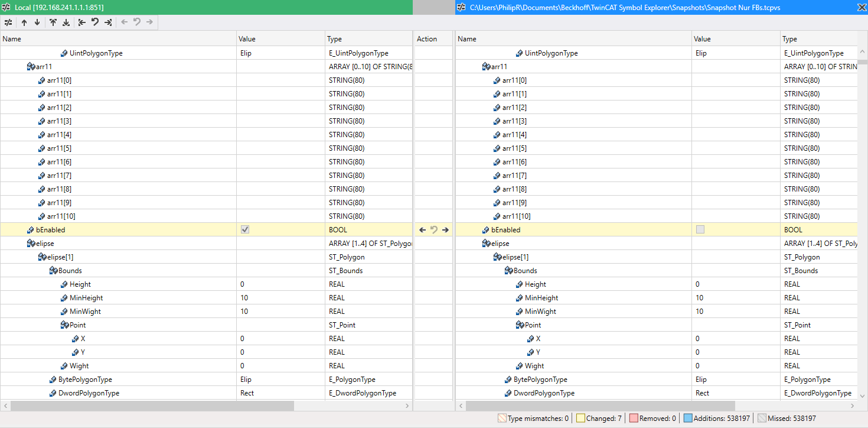Sort by Name column in Local pane
Screen dimensions: 868x428
pyautogui.click(x=118, y=39)
